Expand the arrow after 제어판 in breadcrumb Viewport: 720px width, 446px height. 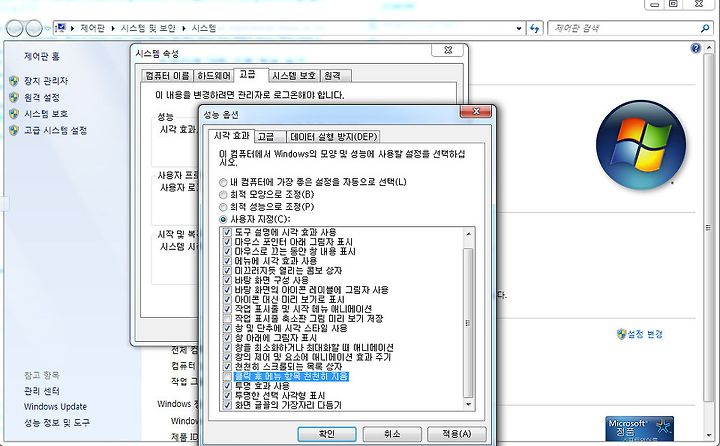click(x=113, y=28)
